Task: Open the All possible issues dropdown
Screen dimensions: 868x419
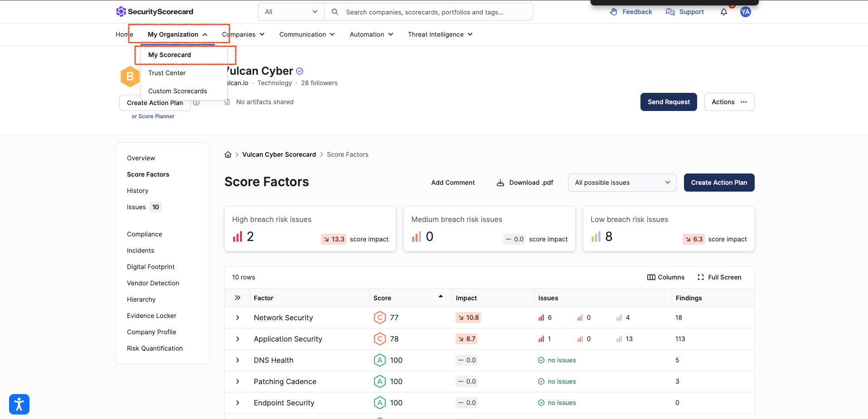Action: coord(622,183)
